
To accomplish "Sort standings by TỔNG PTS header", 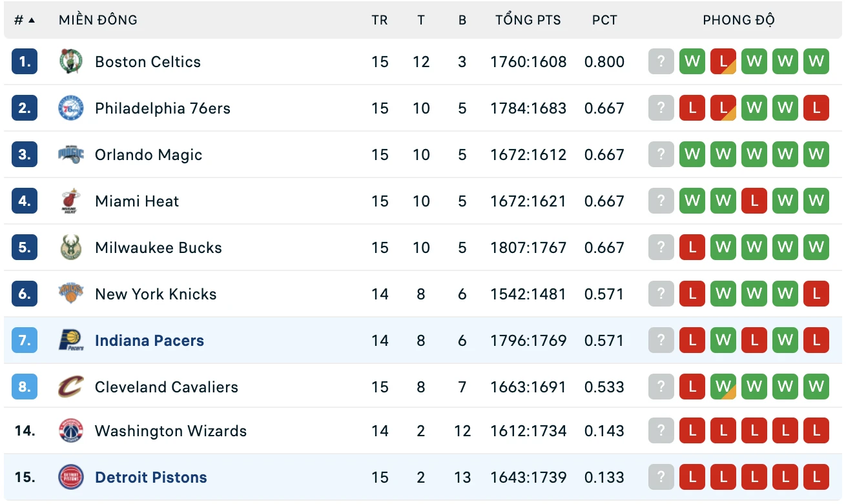I will pos(528,20).
